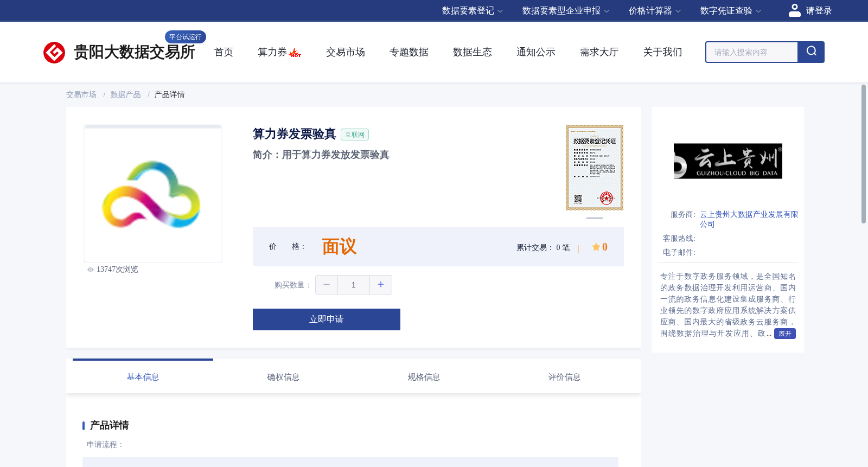Screen dimensions: 868x467
Task: Click the 电子邮件 label
Action: point(679,253)
